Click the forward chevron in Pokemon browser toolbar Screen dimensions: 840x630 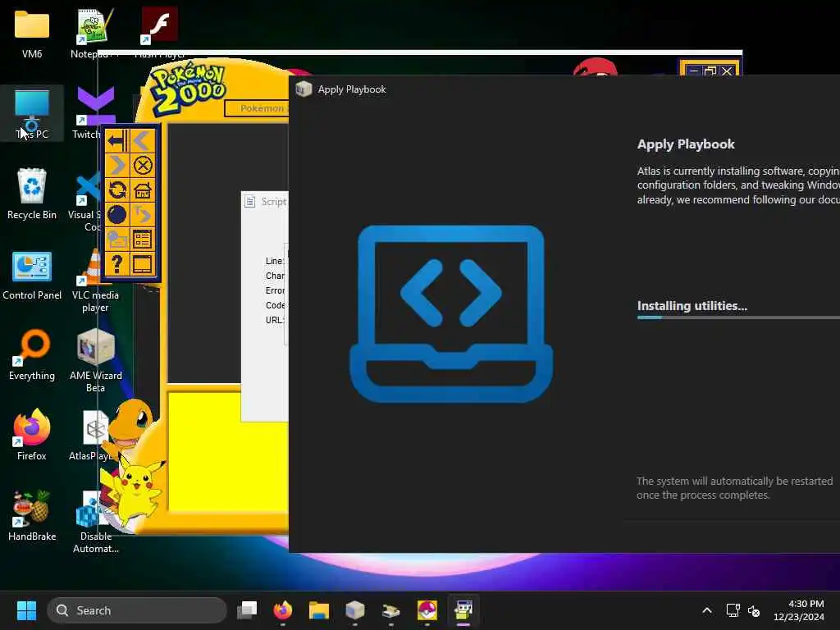pos(116,166)
